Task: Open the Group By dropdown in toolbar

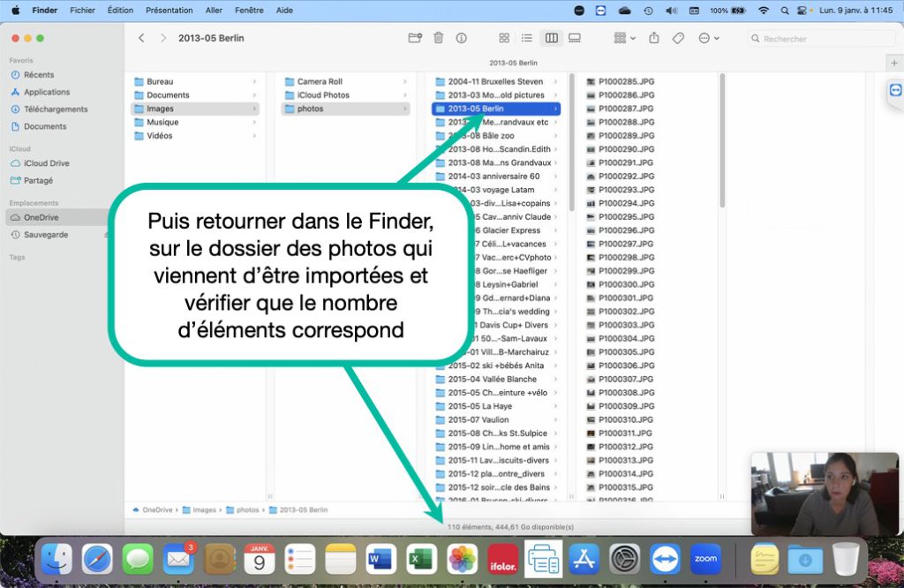Action: pyautogui.click(x=624, y=38)
